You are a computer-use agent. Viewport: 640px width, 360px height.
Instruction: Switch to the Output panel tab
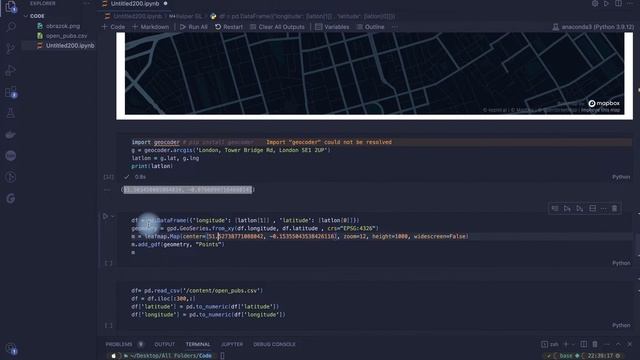click(164, 344)
